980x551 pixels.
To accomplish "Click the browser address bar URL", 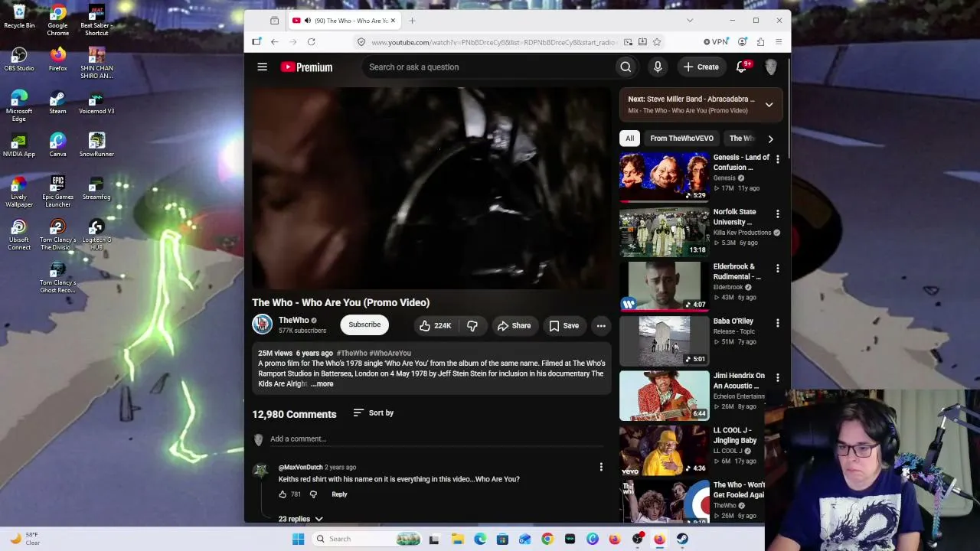I will 494,42.
